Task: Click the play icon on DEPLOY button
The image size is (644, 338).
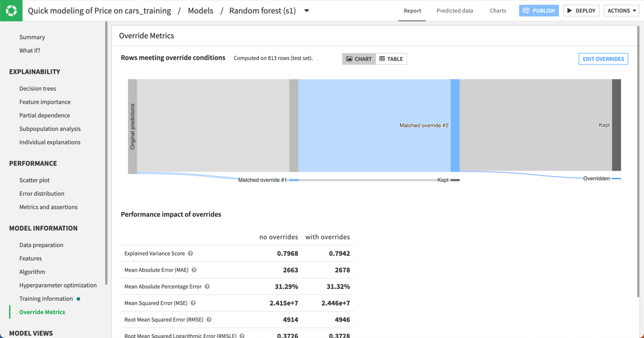Action: [x=570, y=10]
